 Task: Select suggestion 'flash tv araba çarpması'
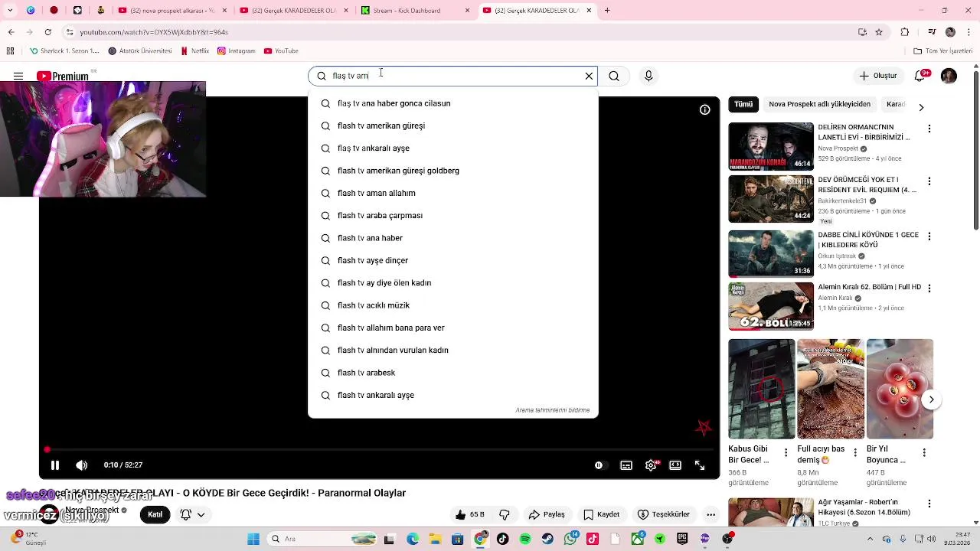click(452, 215)
